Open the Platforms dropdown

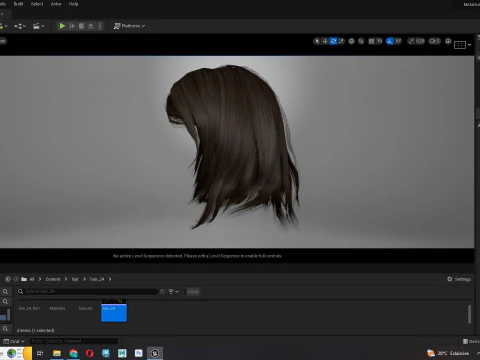(129, 26)
